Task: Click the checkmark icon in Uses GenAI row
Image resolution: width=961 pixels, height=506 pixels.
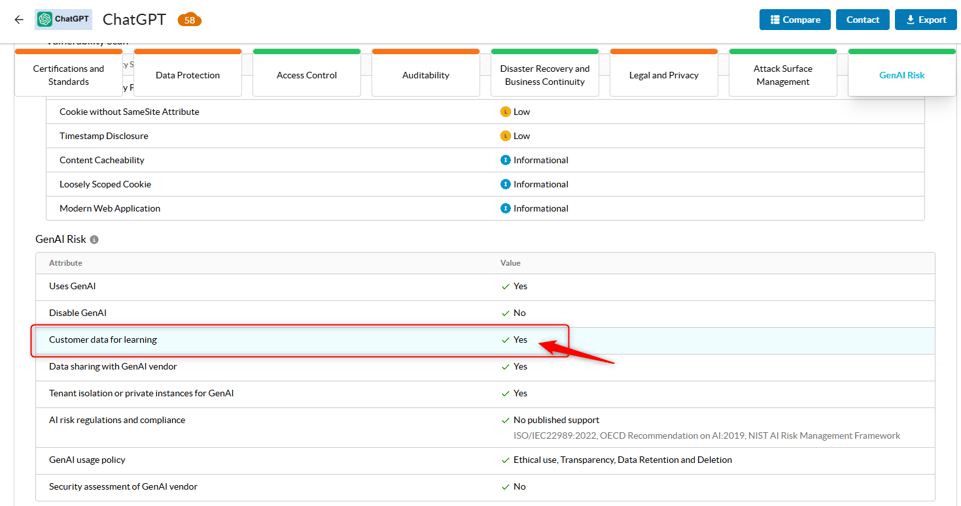Action: coord(505,287)
